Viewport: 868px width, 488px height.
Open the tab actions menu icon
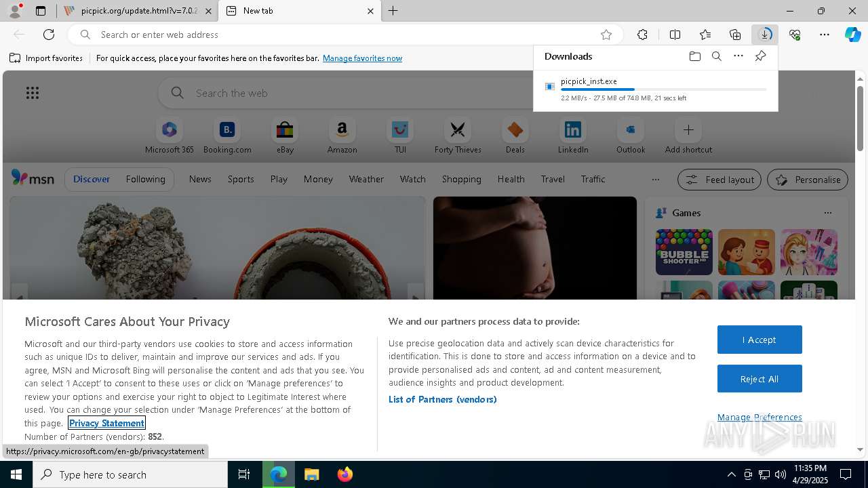(41, 11)
